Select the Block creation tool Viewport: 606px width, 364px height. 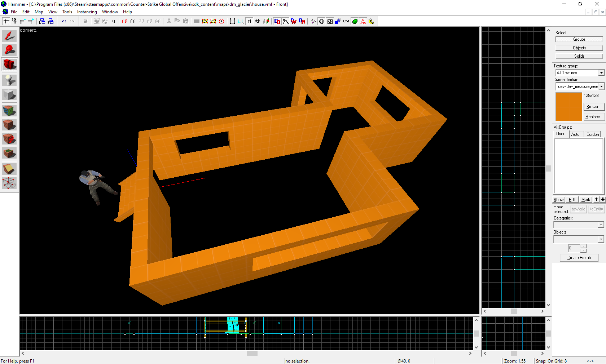[x=9, y=95]
